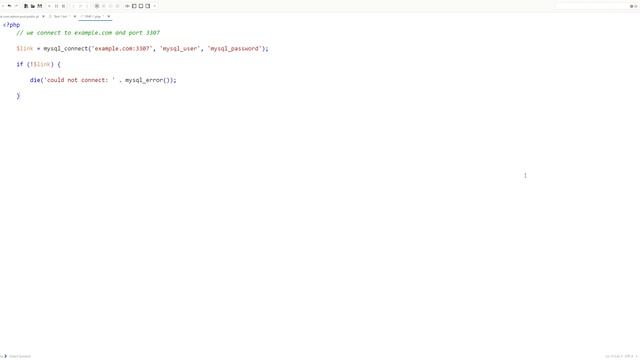Image resolution: width=640 pixels, height=360 pixels.
Task: Open the dropdown arrow beside Text.txt tab
Action: click(75, 16)
